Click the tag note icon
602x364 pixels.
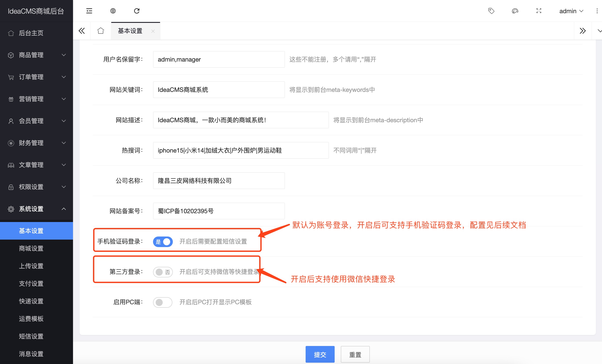[x=491, y=11]
